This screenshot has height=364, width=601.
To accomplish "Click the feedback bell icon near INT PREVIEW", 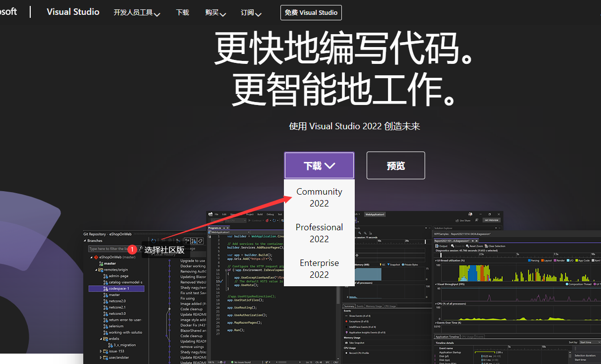I will point(477,220).
